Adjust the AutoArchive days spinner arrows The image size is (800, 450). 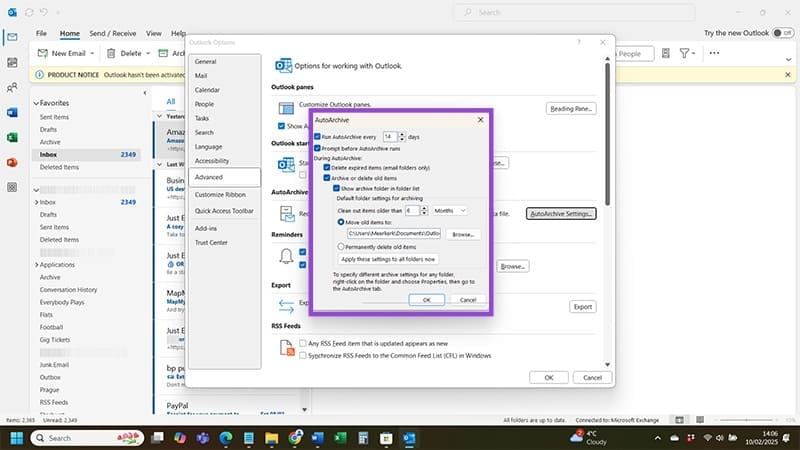[402, 137]
